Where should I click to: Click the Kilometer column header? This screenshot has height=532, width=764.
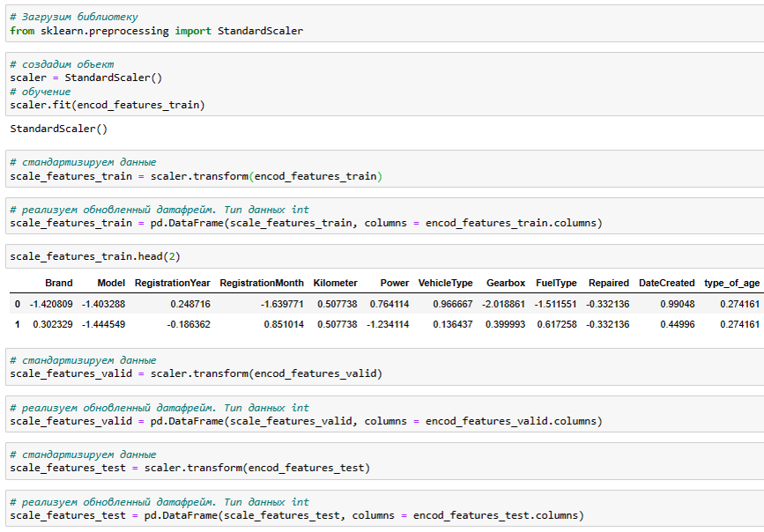click(x=335, y=283)
